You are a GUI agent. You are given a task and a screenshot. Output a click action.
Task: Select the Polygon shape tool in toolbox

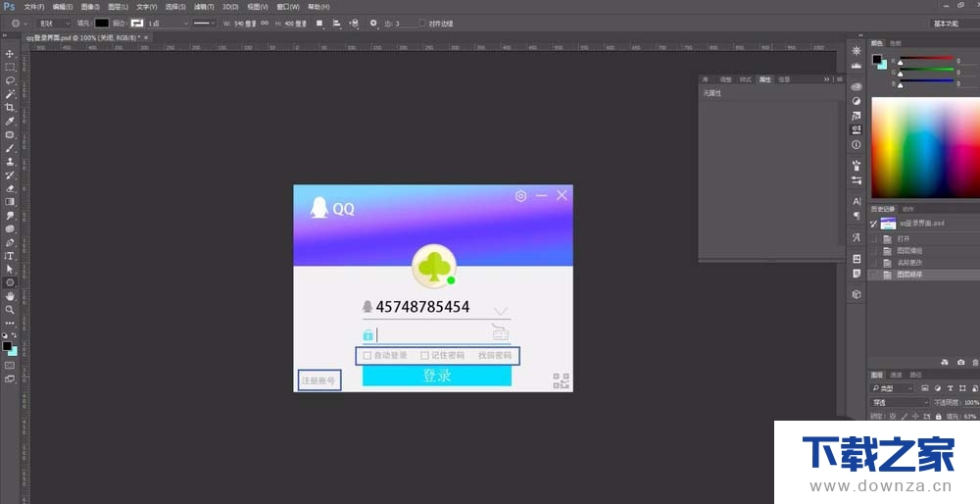point(10,282)
